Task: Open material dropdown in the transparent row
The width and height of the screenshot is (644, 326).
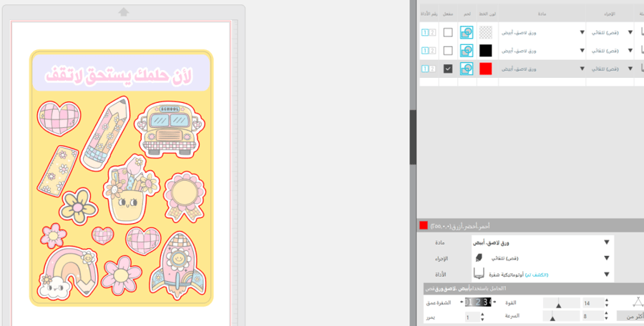Action: pos(582,32)
